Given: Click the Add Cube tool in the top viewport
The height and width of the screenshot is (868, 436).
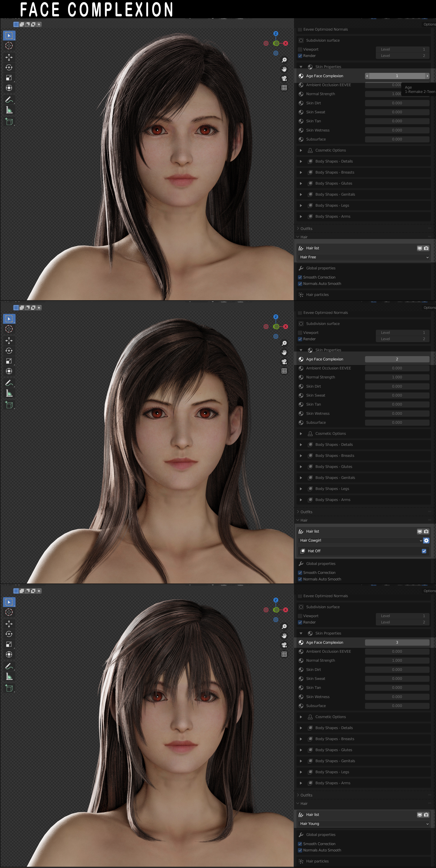Looking at the screenshot, I should tap(9, 122).
